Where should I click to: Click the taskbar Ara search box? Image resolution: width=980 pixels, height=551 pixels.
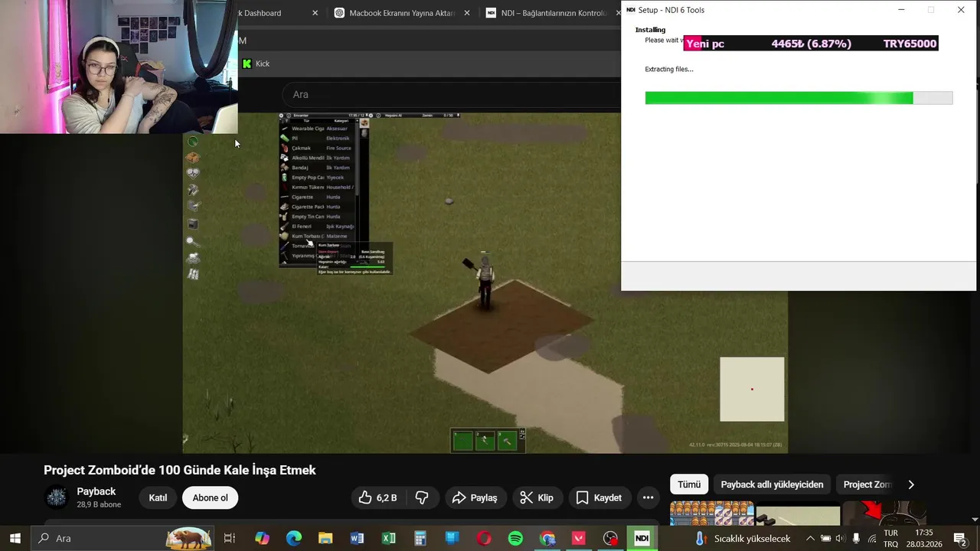121,538
